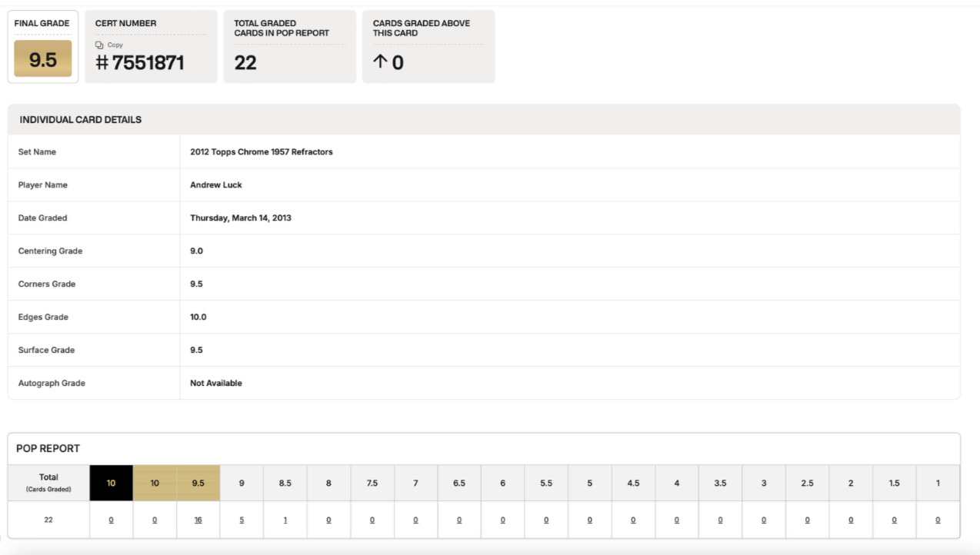Open the 5 count under grade 9

pos(242,520)
